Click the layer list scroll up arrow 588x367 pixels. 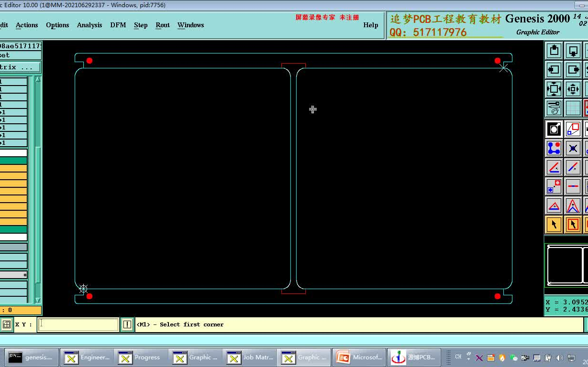coord(38,79)
